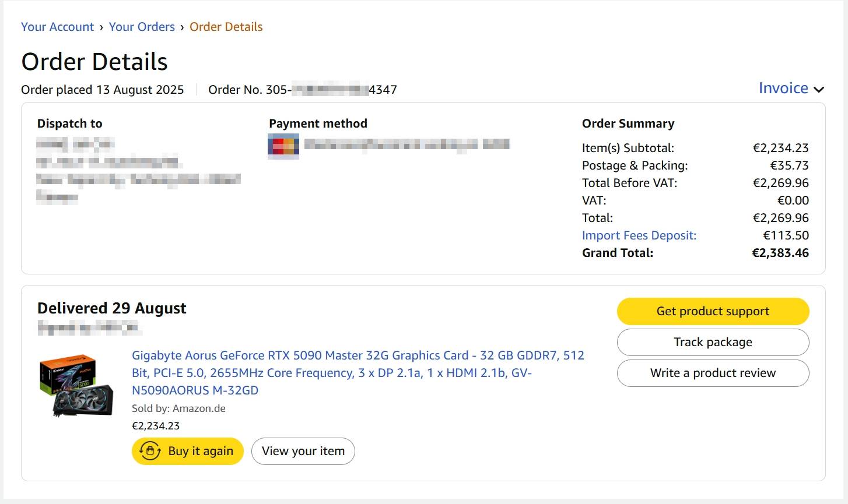This screenshot has width=848, height=504.
Task: Open the Invoice dropdown label
Action: [783, 88]
